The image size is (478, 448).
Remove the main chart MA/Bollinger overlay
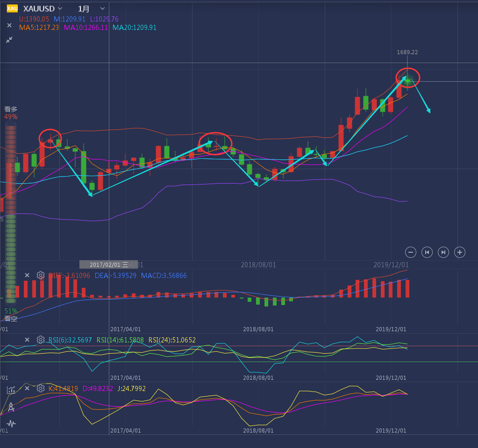tap(9, 26)
